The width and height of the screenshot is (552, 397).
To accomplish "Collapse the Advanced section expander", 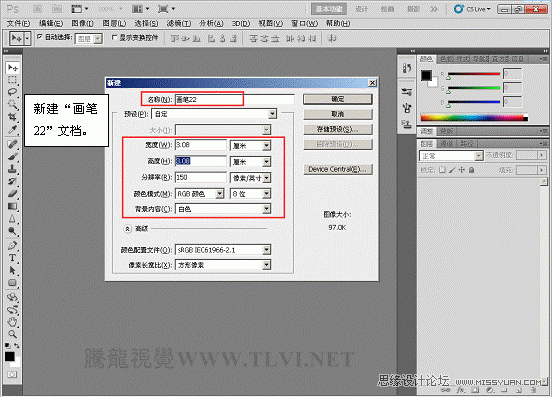I will 127,229.
